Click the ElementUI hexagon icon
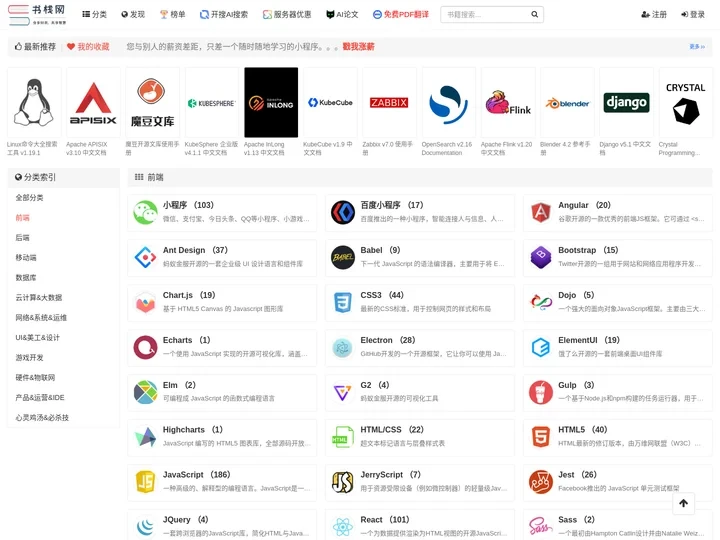This screenshot has height=540, width=720. click(x=541, y=348)
